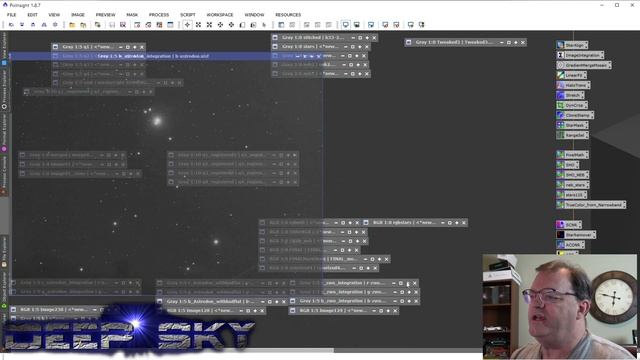Click the square button on b_raw_integration title bar
Viewport: 640px width, 360px height.
402,301
